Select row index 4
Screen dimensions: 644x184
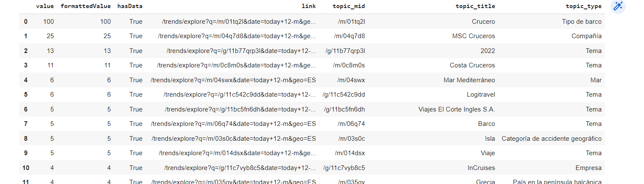point(26,80)
